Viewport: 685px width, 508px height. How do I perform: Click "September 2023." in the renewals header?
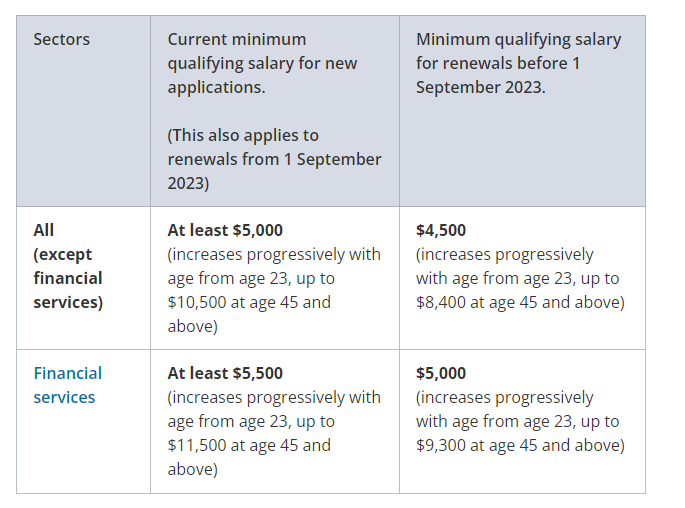click(480, 87)
